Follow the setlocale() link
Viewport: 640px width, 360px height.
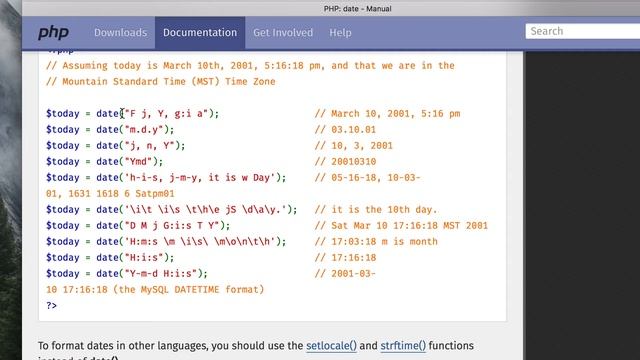coord(331,346)
